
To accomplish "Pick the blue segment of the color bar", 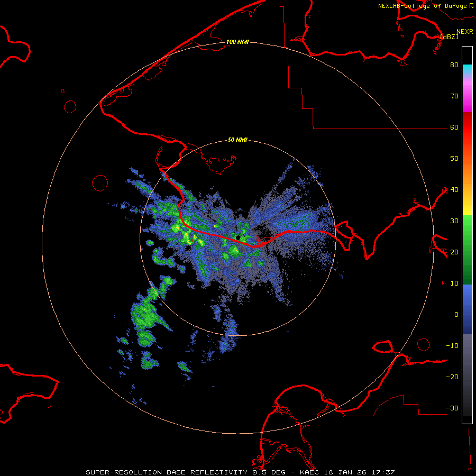I will [467, 309].
